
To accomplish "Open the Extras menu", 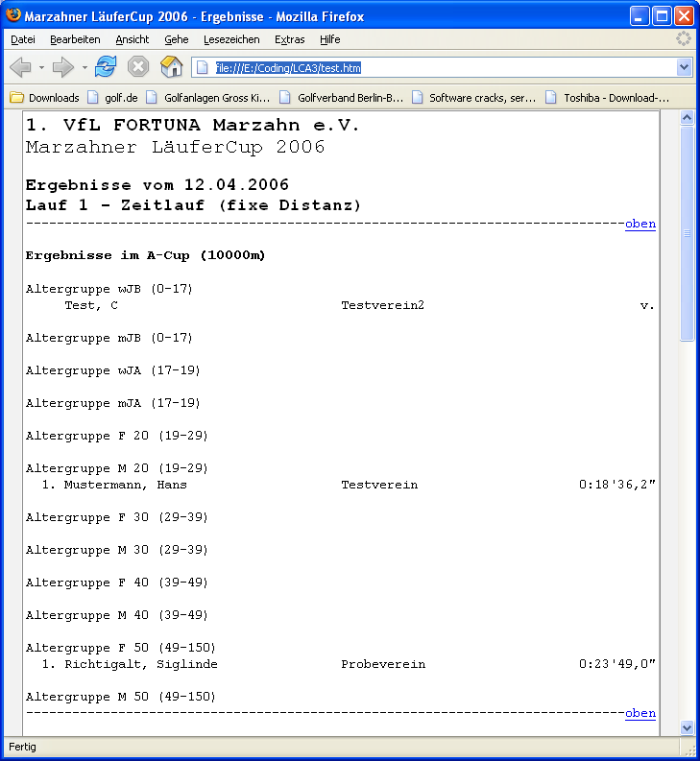I will point(290,39).
